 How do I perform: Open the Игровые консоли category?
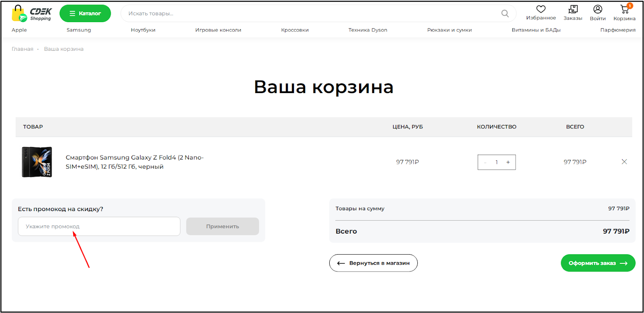218,30
